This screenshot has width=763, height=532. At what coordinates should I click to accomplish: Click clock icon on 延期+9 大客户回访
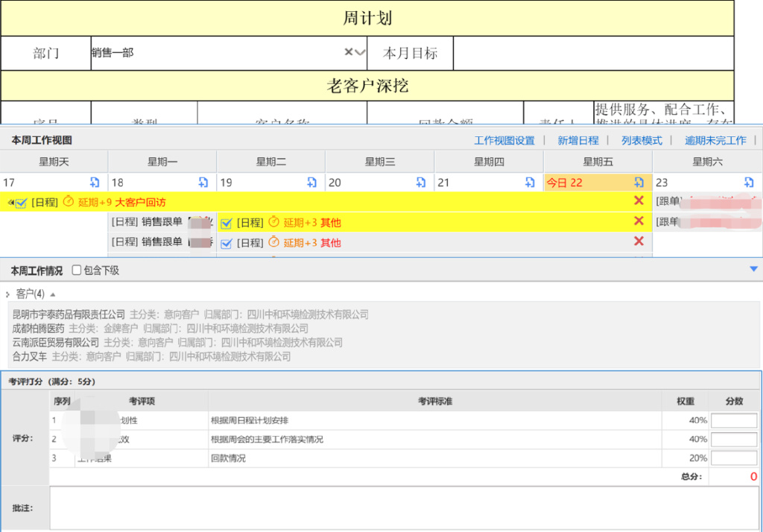pyautogui.click(x=69, y=202)
